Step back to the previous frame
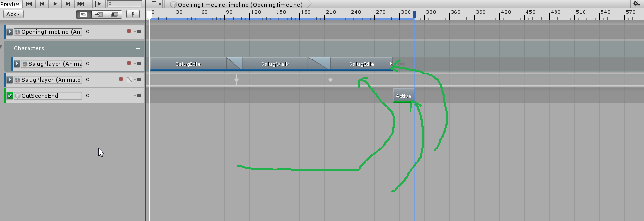This screenshot has height=221, width=644. point(43,4)
